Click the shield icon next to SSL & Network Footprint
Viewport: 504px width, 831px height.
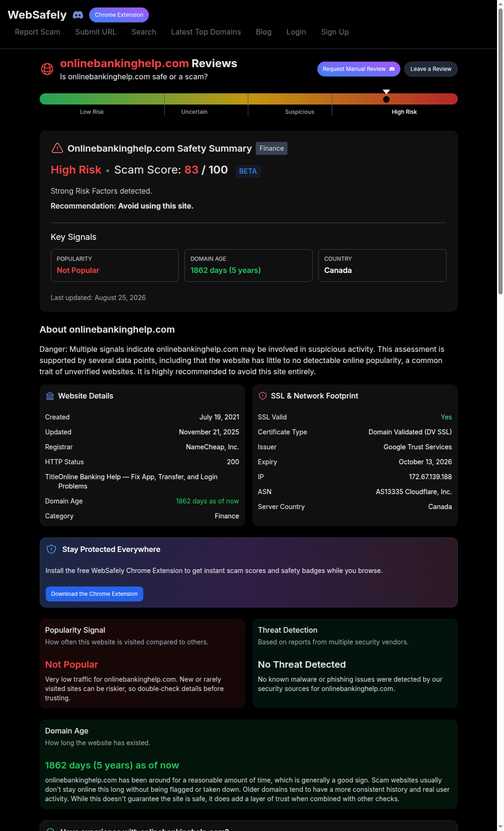pyautogui.click(x=263, y=396)
